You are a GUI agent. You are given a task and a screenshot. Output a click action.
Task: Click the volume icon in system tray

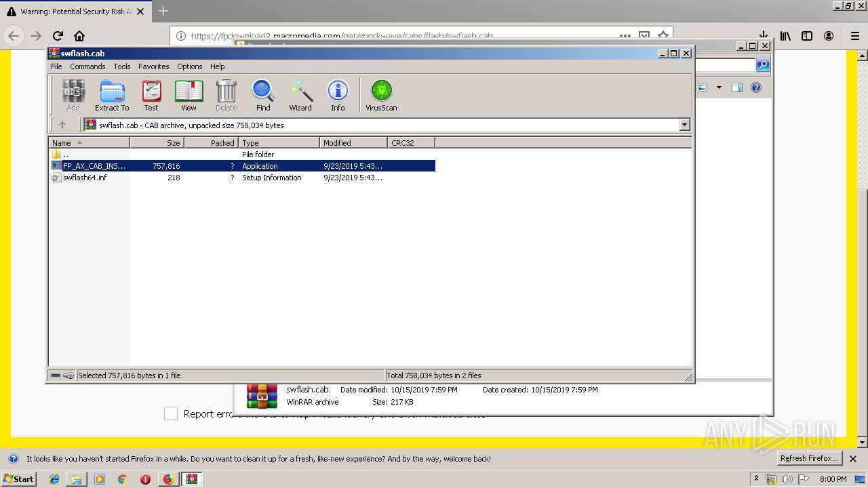coord(787,479)
